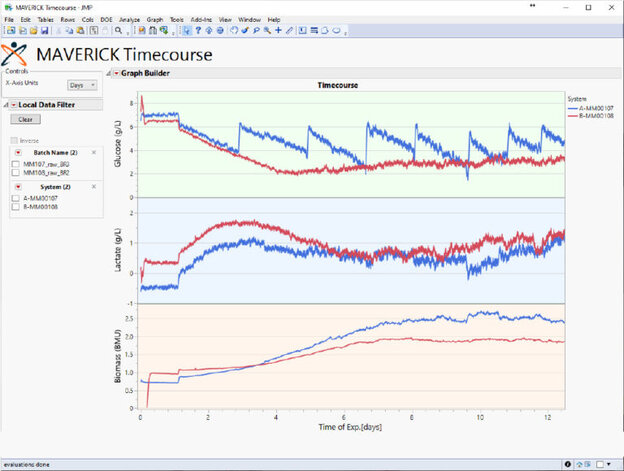Check the MM108_raw_BR2 batch checkbox

tap(16, 173)
